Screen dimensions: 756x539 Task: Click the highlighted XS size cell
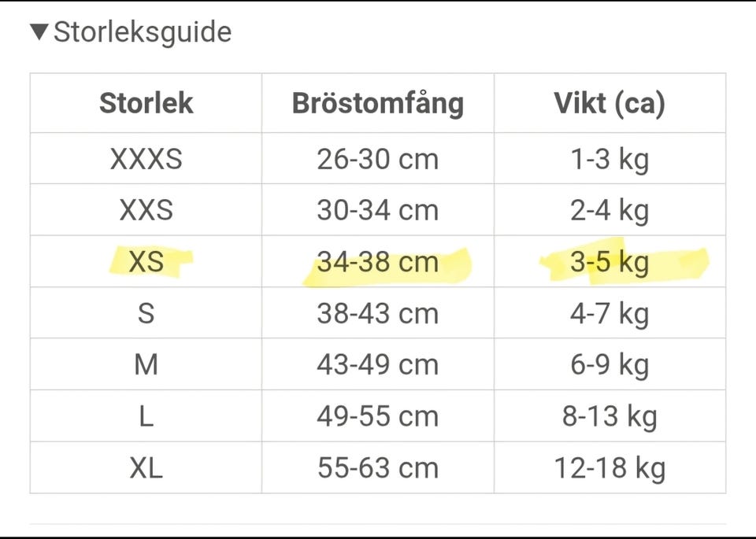point(146,261)
